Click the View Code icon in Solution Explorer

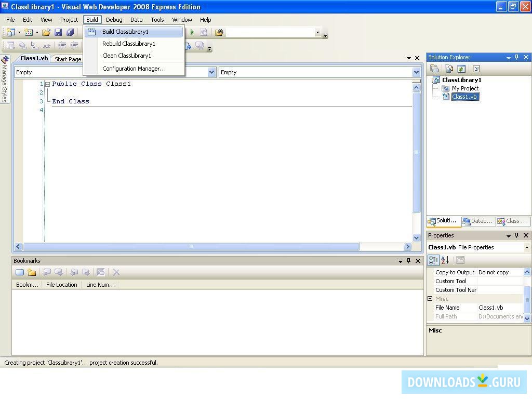click(x=476, y=69)
